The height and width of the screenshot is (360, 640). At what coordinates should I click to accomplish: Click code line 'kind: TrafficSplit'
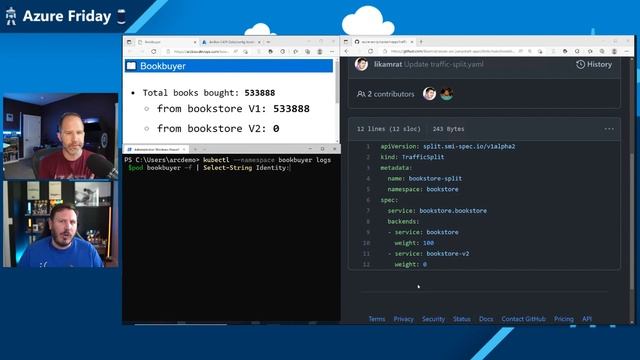(x=412, y=157)
